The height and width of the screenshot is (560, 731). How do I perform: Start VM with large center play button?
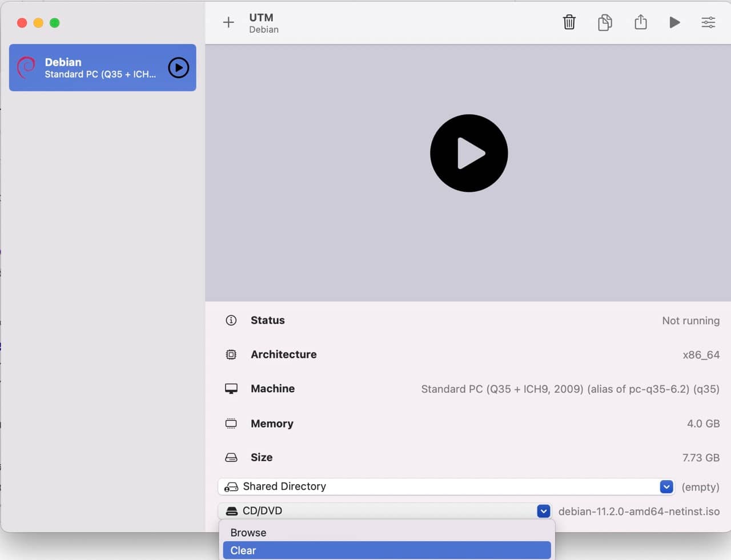(x=469, y=153)
